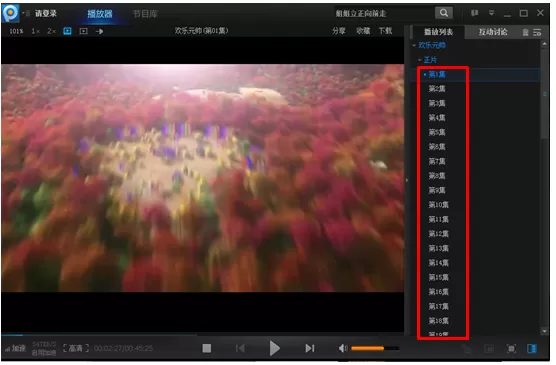Select the mini screen mode icon
The image size is (556, 365).
[83, 31]
